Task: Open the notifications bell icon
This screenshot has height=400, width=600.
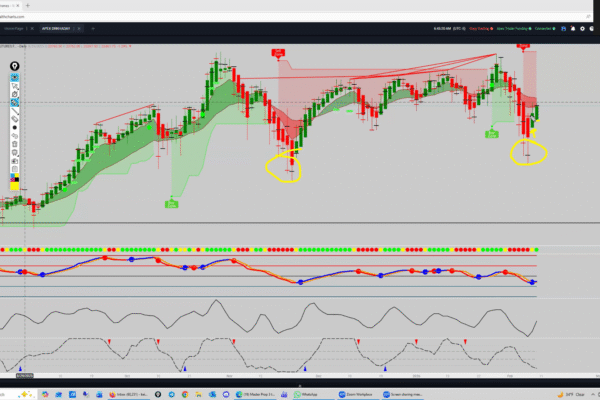Action: [575, 30]
